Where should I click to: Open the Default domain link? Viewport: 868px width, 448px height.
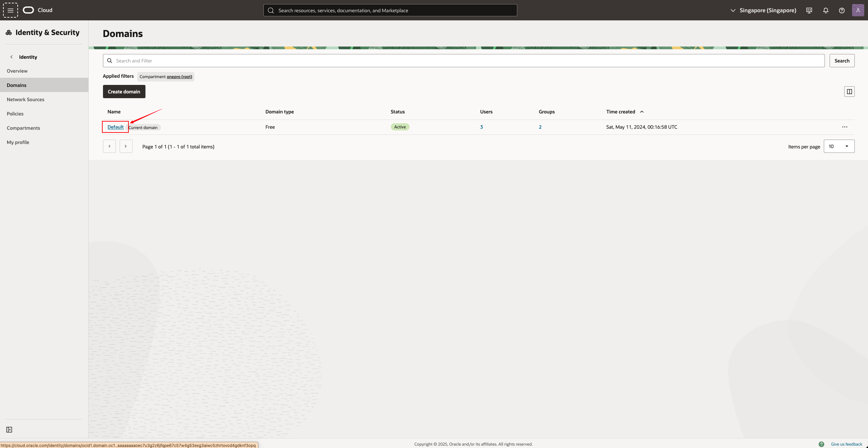click(116, 127)
